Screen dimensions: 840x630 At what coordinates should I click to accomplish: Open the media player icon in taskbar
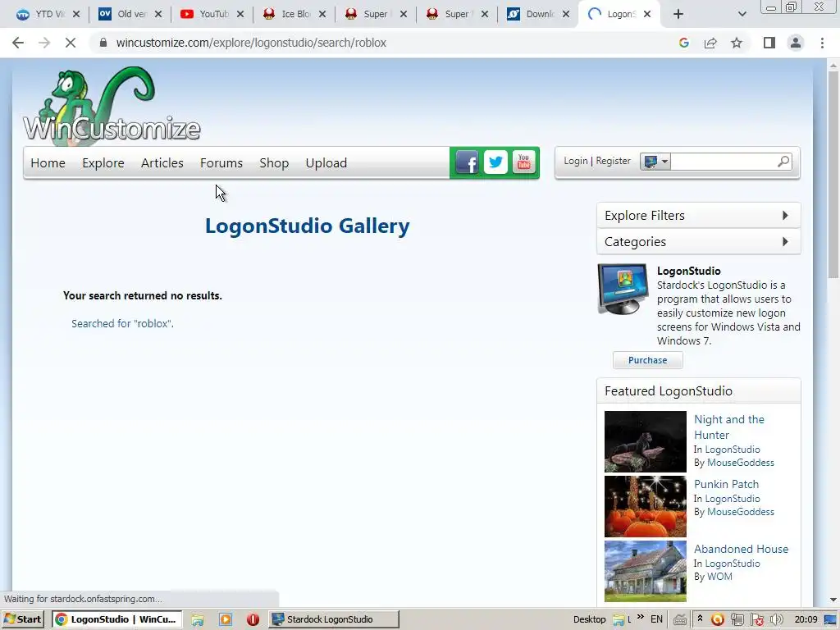click(x=226, y=620)
